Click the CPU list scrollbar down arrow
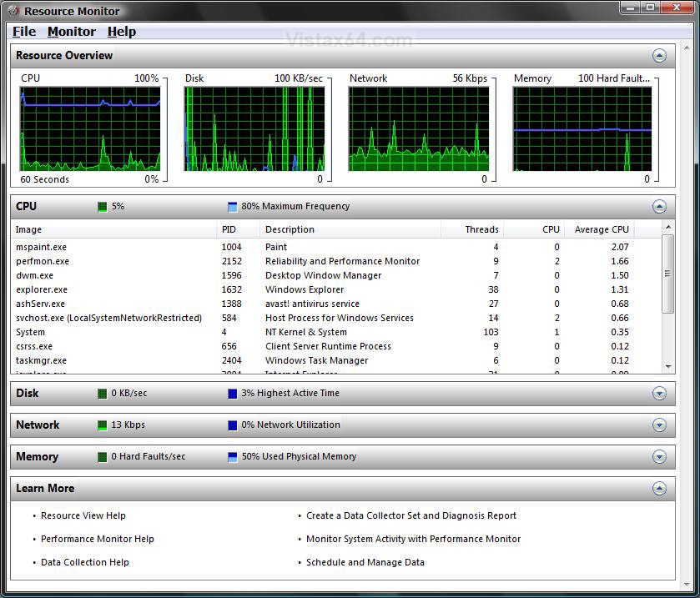 click(x=668, y=366)
